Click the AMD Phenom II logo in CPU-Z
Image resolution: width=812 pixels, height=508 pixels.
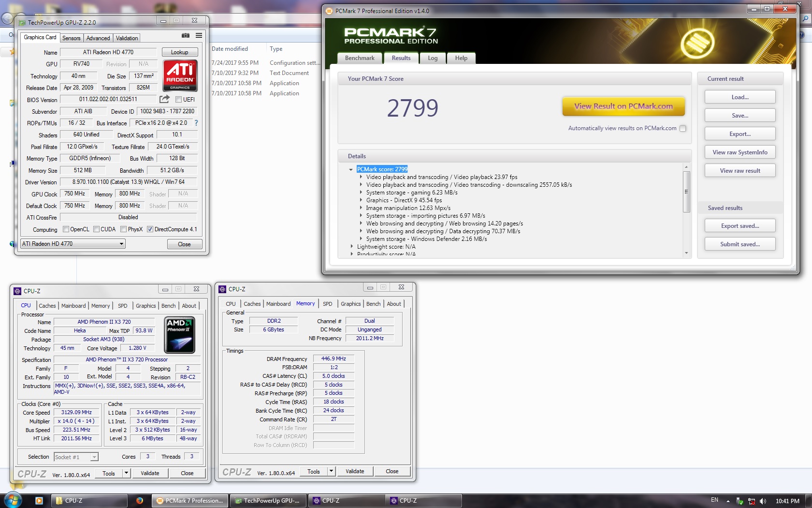coord(180,335)
